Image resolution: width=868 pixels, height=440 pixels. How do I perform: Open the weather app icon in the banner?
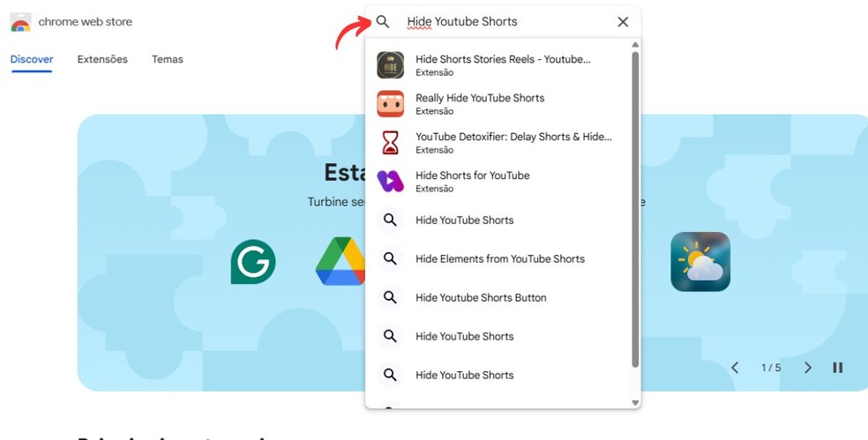coord(700,262)
